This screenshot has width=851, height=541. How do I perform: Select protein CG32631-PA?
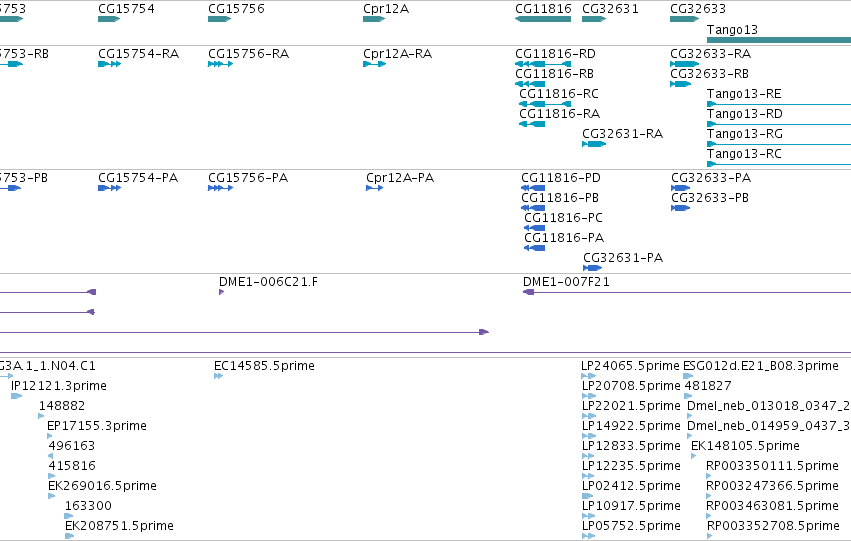click(623, 258)
